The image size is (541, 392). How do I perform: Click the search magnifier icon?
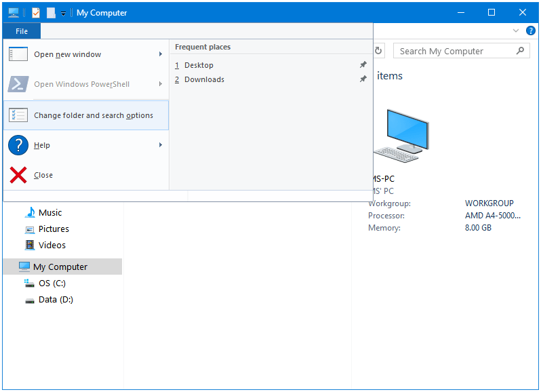tap(520, 51)
